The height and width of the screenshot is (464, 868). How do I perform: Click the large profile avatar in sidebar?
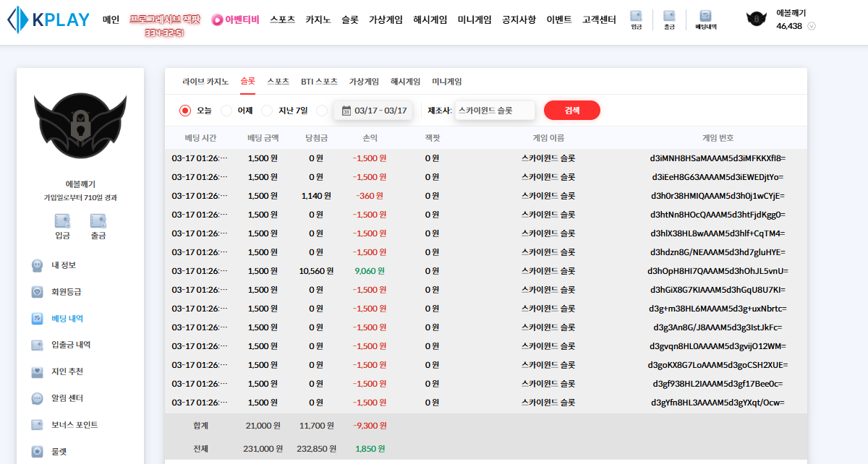click(80, 126)
